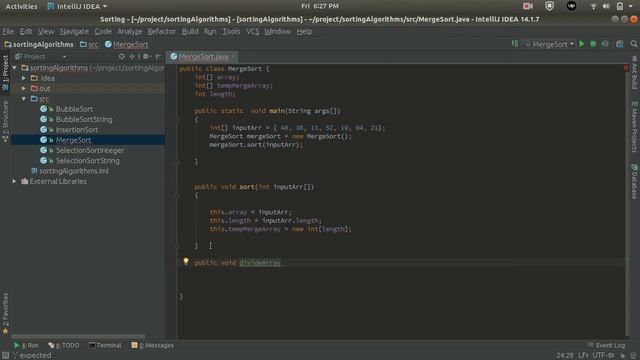Click the error indicator at editor top-right
The image size is (640, 360).
pyautogui.click(x=626, y=68)
